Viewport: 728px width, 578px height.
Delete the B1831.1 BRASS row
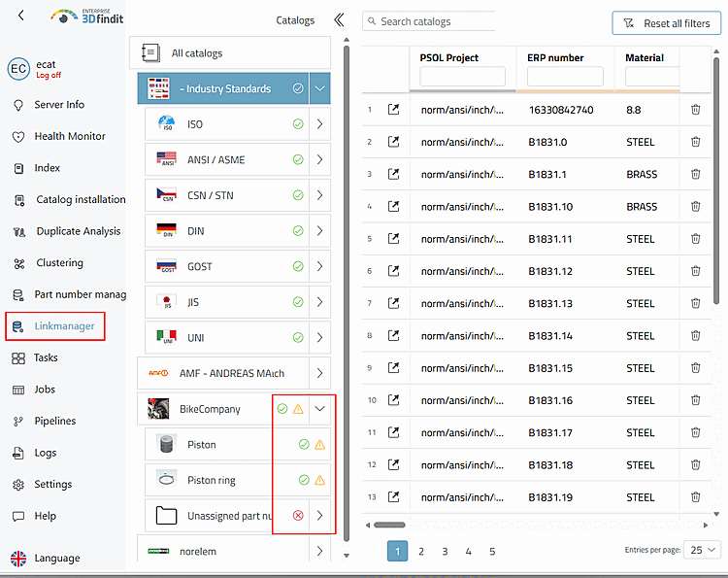click(695, 174)
